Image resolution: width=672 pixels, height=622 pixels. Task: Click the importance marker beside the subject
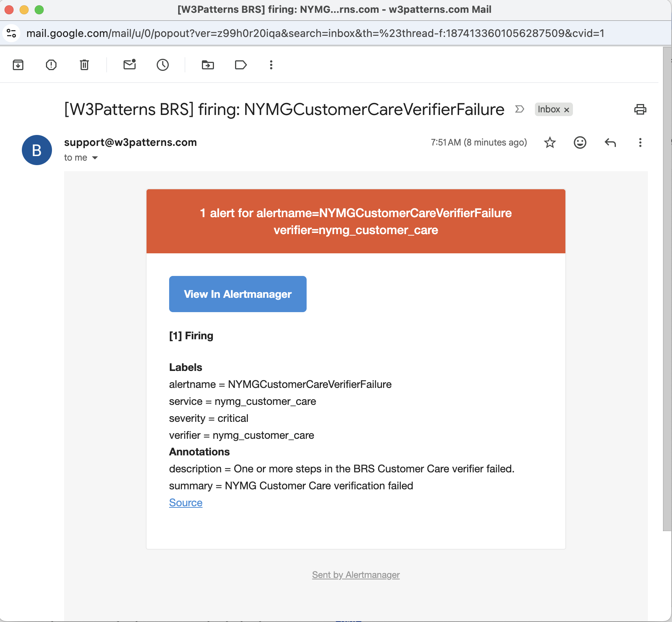pos(519,109)
